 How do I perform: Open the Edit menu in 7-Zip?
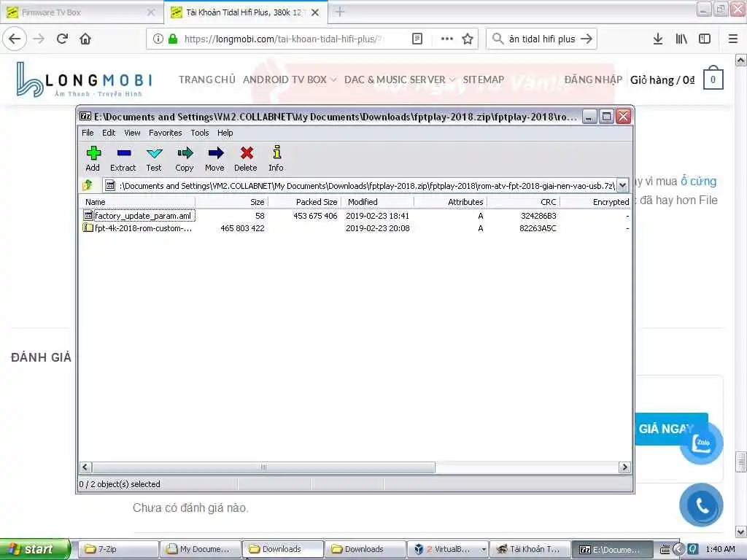click(x=109, y=133)
